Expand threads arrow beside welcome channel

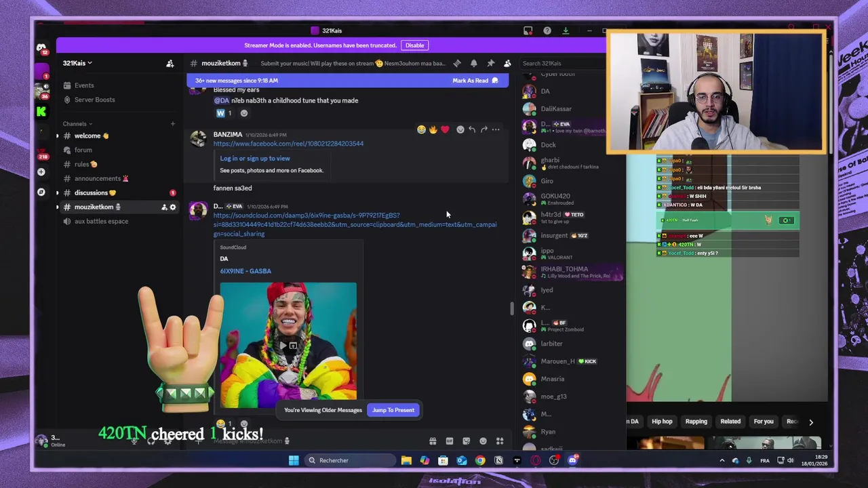point(58,136)
